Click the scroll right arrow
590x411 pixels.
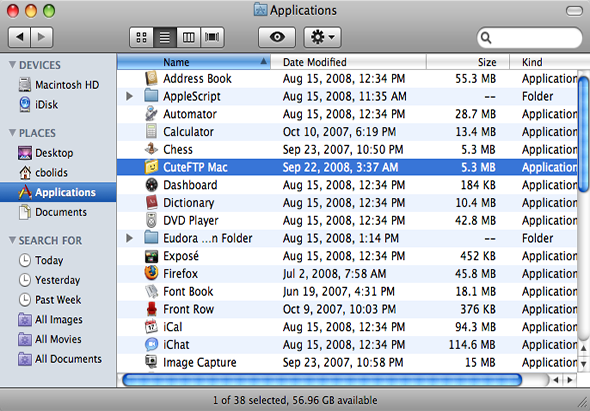coord(570,380)
